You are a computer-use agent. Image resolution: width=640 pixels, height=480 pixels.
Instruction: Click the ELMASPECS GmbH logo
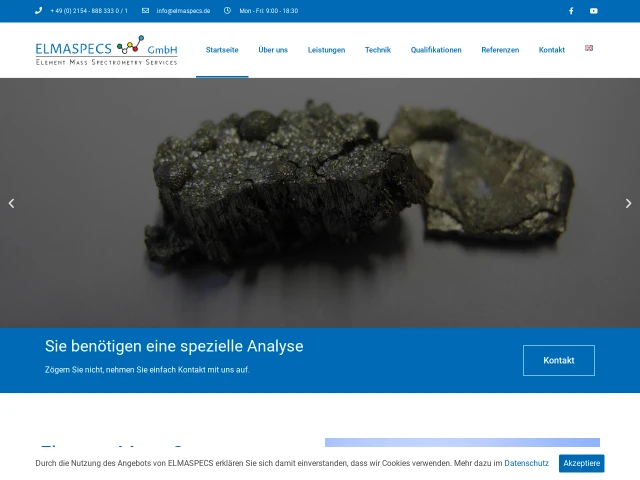coord(106,50)
